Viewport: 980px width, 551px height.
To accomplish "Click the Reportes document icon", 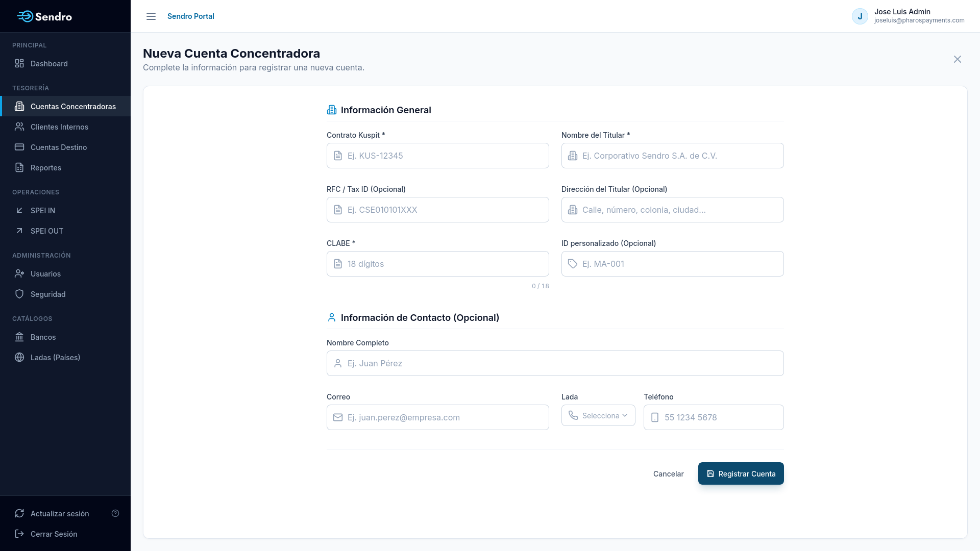I will click(x=19, y=167).
